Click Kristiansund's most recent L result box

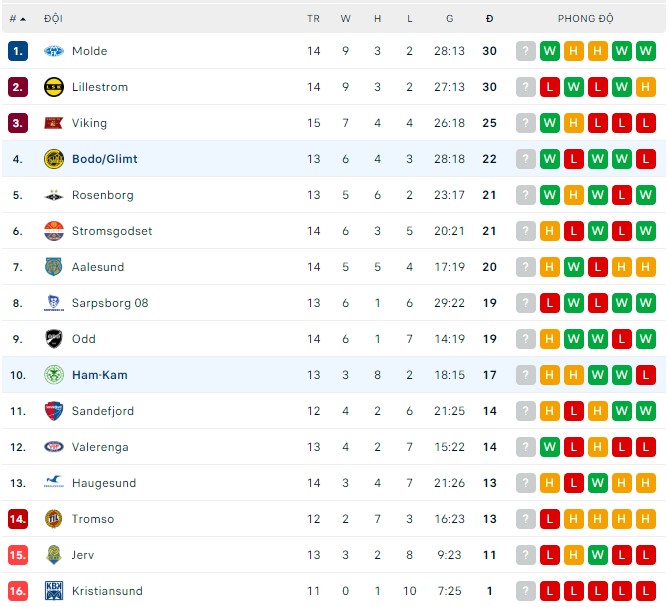550,591
